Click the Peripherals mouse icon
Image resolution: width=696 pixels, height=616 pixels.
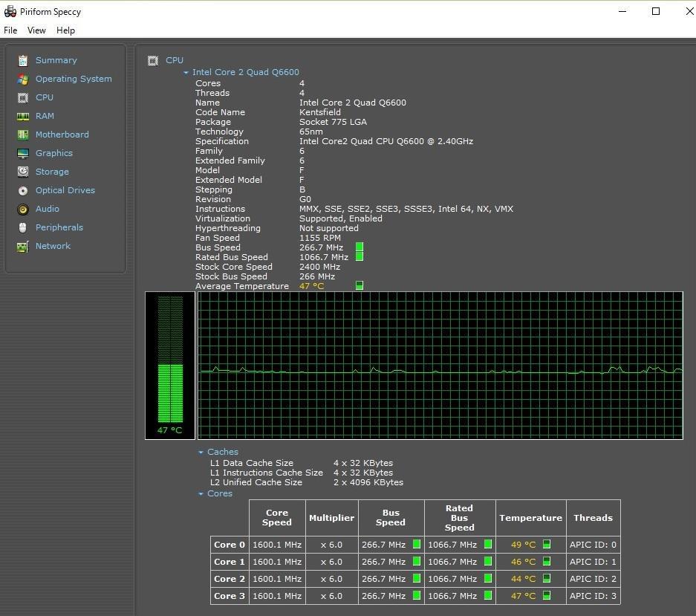22,228
